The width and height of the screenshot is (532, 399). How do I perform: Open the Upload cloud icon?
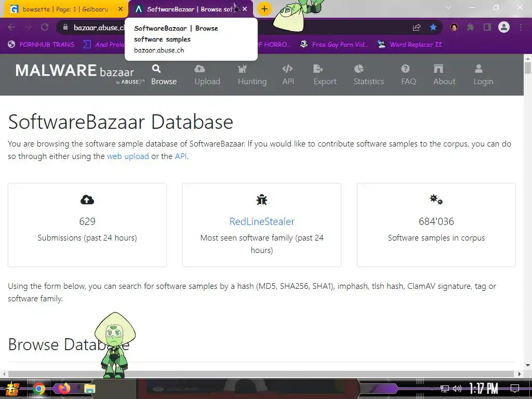pos(199,69)
